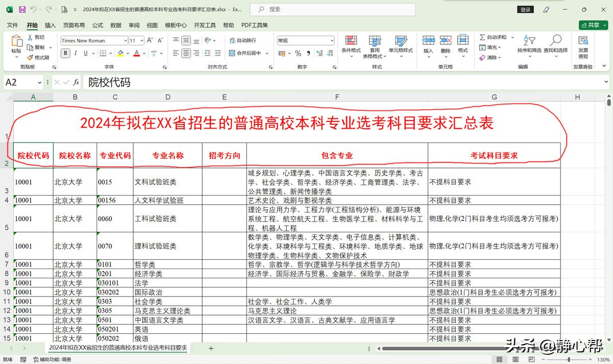The width and height of the screenshot is (613, 364).
Task: Toggle horizontal center alignment
Action: point(186,53)
